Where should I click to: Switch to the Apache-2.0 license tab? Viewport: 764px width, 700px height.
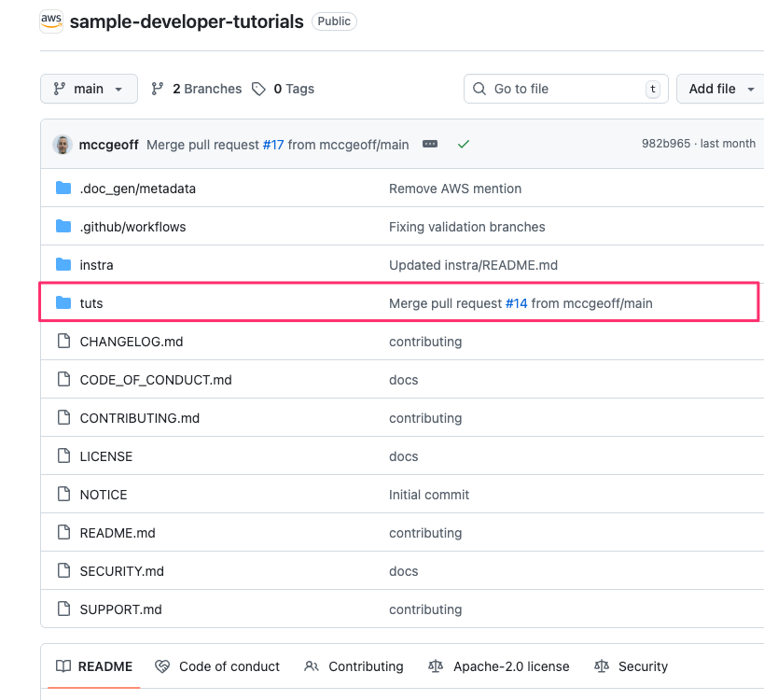[x=499, y=666]
